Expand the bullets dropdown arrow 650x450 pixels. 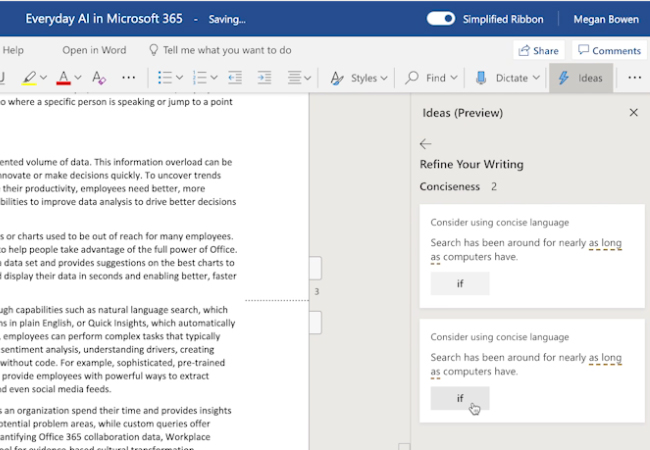click(179, 77)
